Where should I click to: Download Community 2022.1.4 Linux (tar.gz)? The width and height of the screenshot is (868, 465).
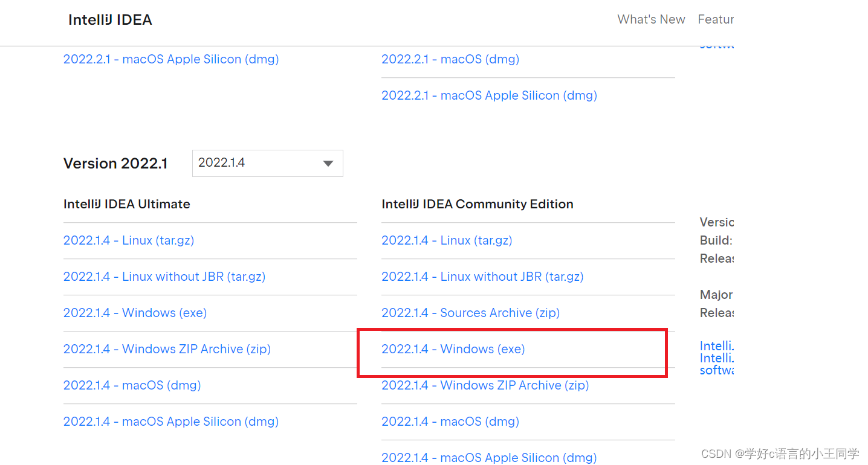tap(447, 240)
